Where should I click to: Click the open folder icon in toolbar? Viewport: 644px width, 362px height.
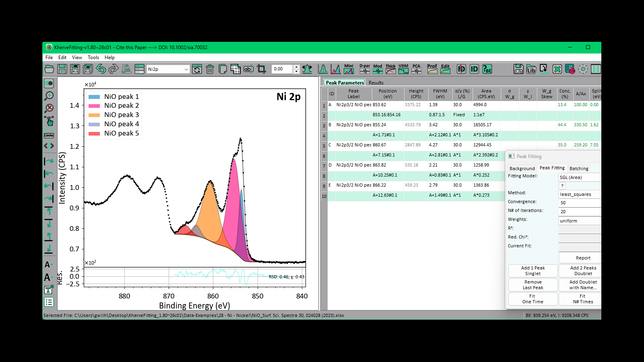click(x=49, y=69)
